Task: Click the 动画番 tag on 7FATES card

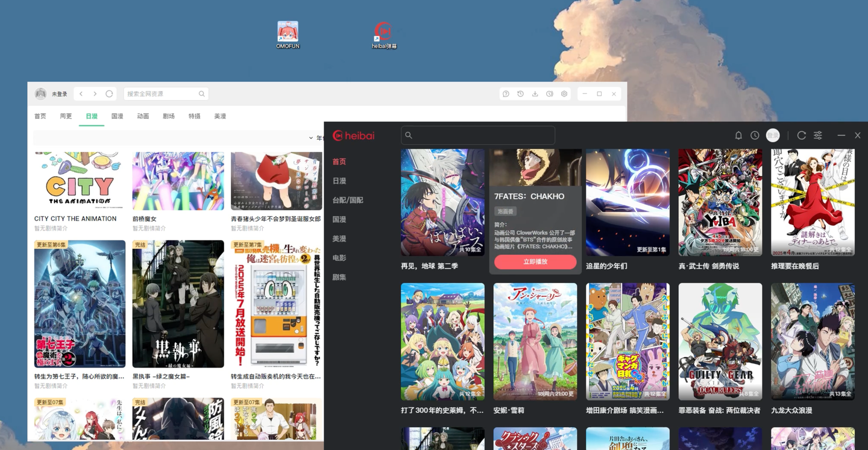Action: (x=505, y=211)
